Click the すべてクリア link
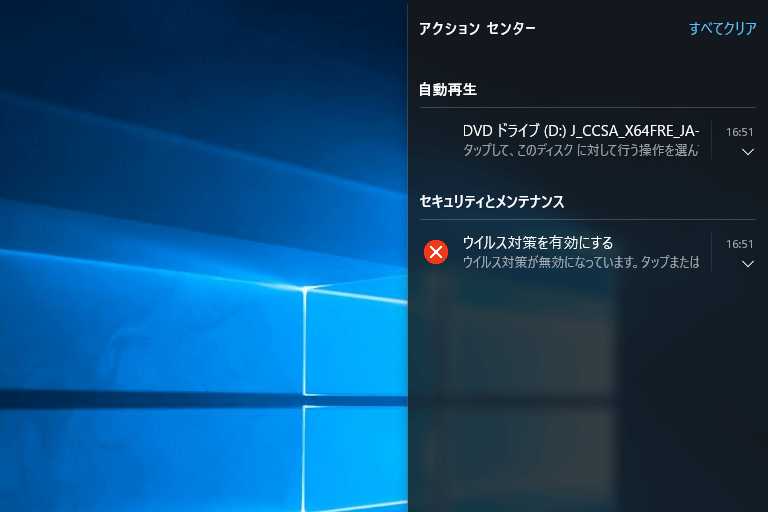The image size is (768, 512). pos(722,28)
